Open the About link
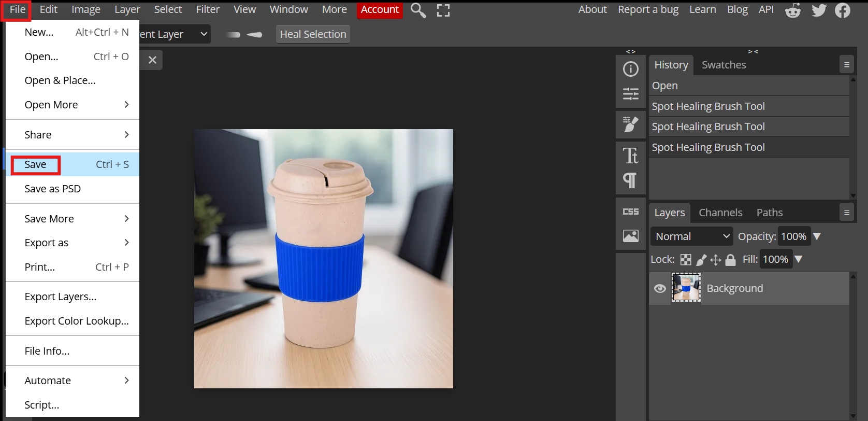The image size is (868, 421). [592, 9]
